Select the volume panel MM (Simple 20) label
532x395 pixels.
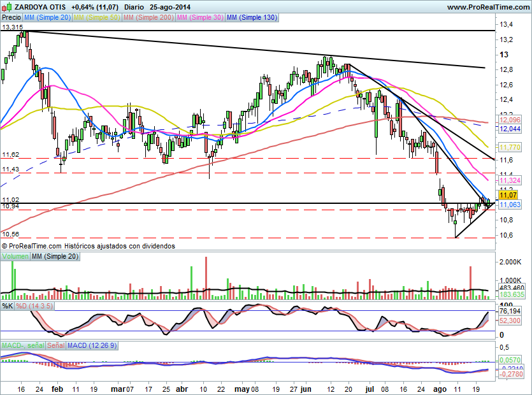(x=56, y=257)
